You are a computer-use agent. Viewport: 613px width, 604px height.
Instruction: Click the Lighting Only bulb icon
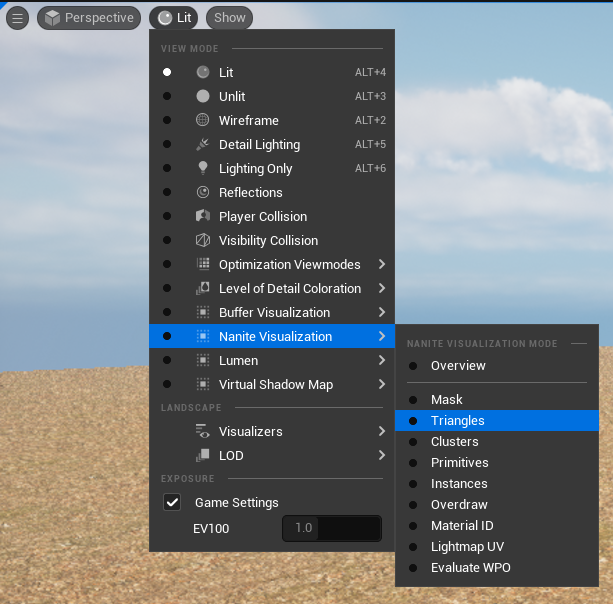tap(203, 168)
